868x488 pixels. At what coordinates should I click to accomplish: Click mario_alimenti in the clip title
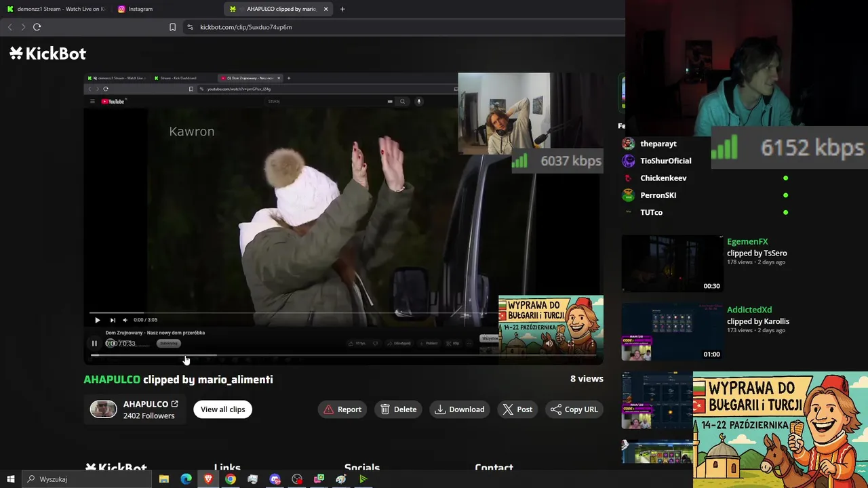235,380
